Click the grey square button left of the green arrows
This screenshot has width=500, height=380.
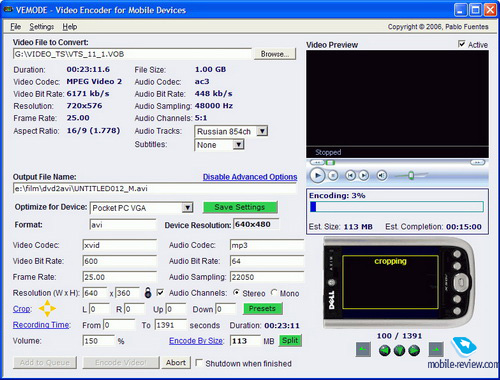tap(363, 350)
